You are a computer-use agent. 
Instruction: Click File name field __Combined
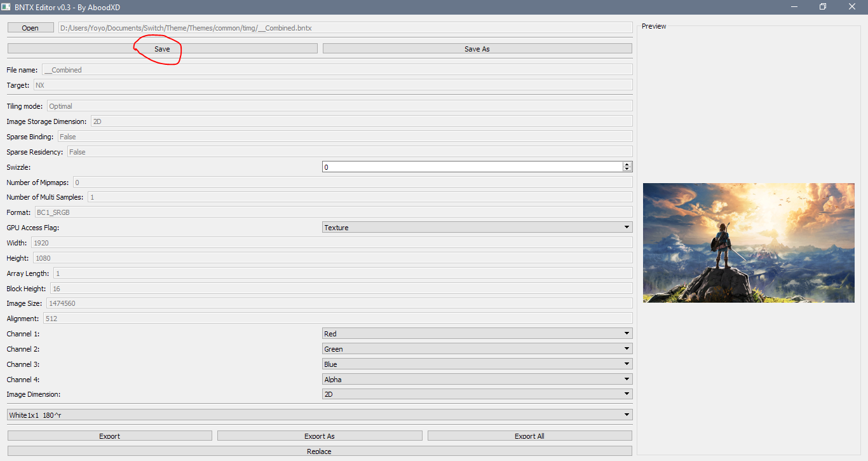tap(337, 69)
